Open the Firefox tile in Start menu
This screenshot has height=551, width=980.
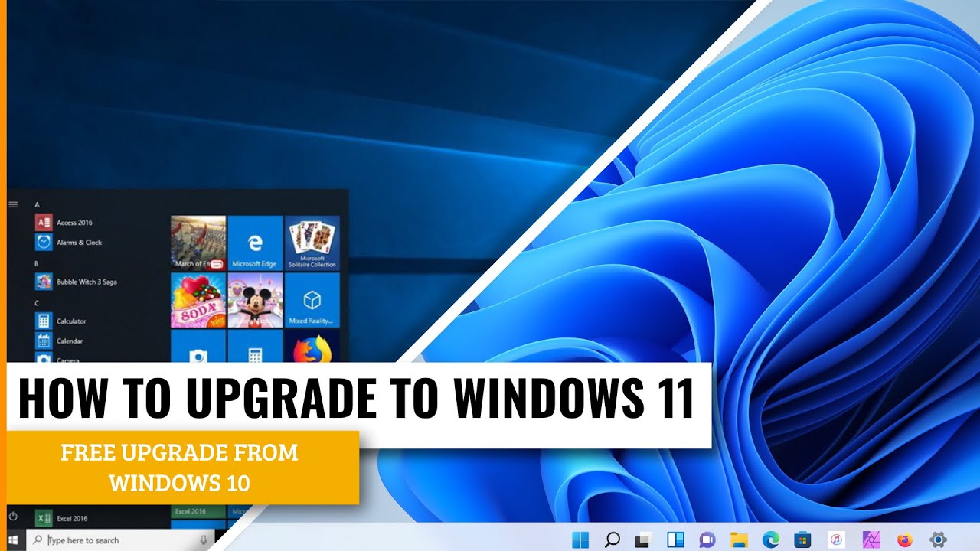tap(312, 347)
